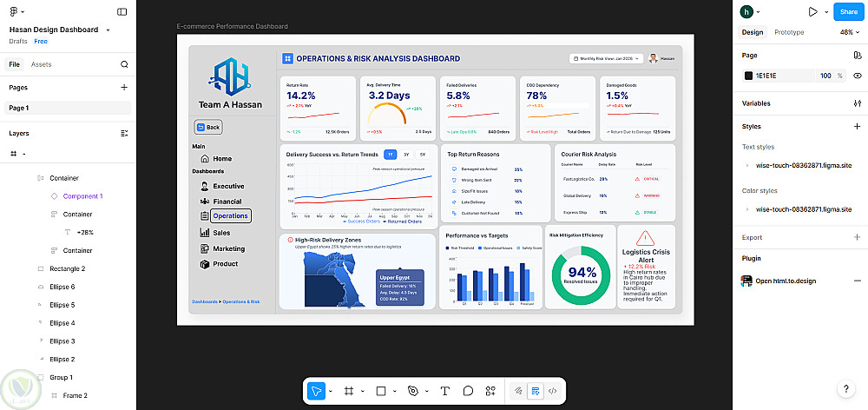Screen dimensions: 868x410
Task: Open file name dropdown chevron
Action: tap(108, 30)
